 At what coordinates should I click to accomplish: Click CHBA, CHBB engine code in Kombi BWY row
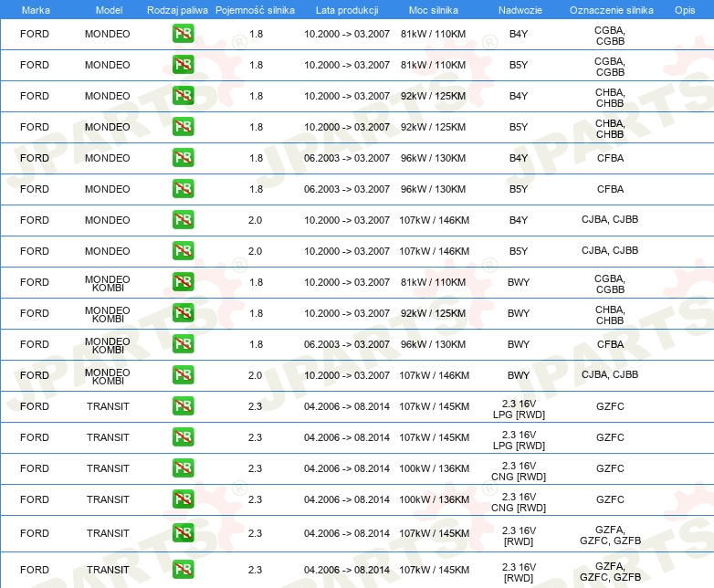click(610, 315)
